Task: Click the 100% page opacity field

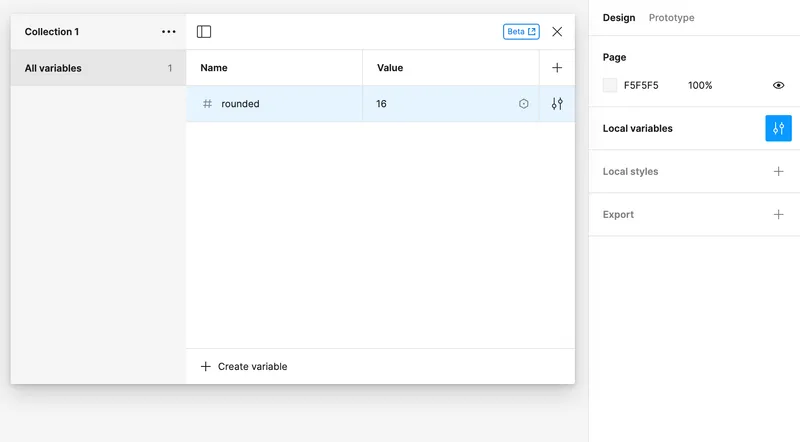Action: pyautogui.click(x=700, y=86)
